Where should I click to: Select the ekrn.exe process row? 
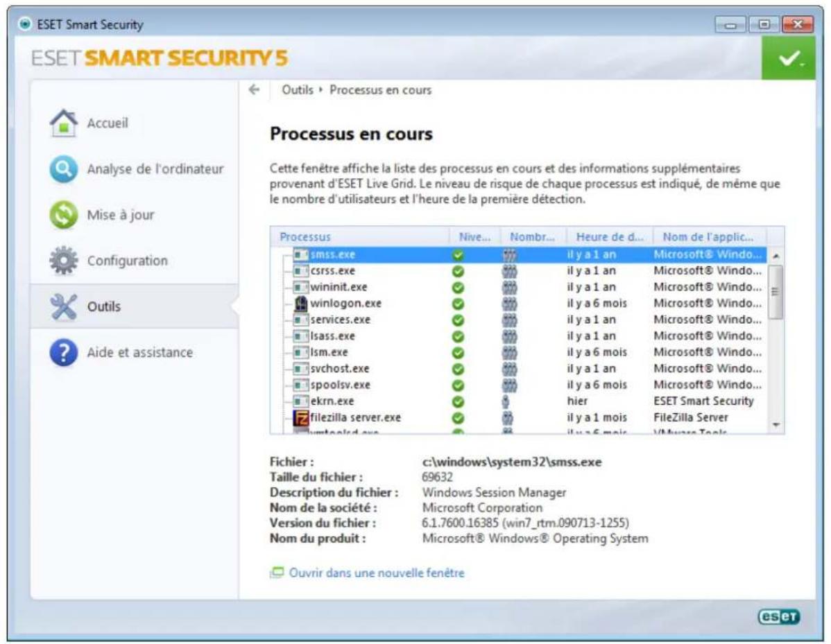(520, 401)
